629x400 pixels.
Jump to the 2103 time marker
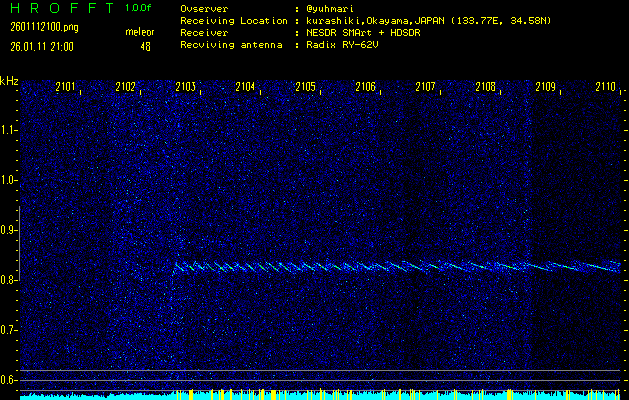pyautogui.click(x=186, y=88)
